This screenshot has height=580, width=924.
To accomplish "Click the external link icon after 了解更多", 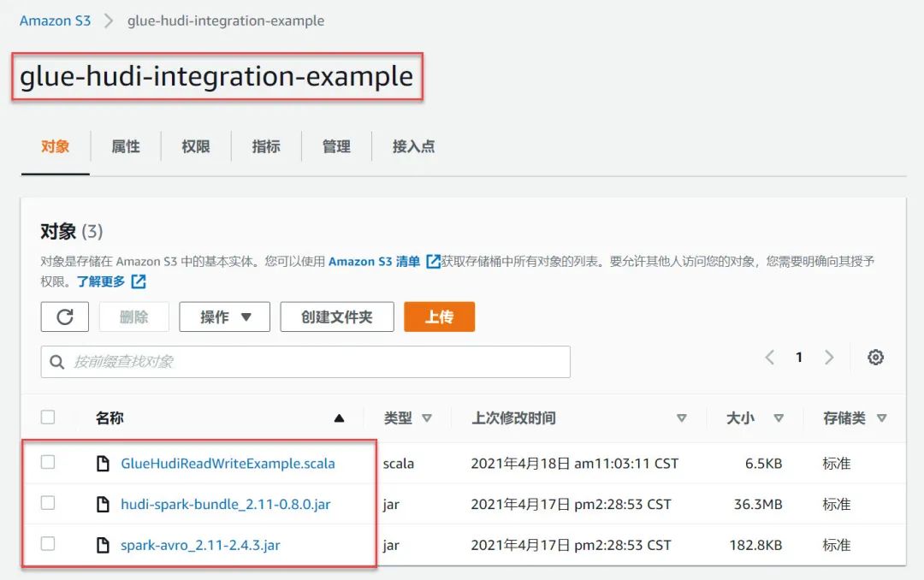I will [x=139, y=281].
